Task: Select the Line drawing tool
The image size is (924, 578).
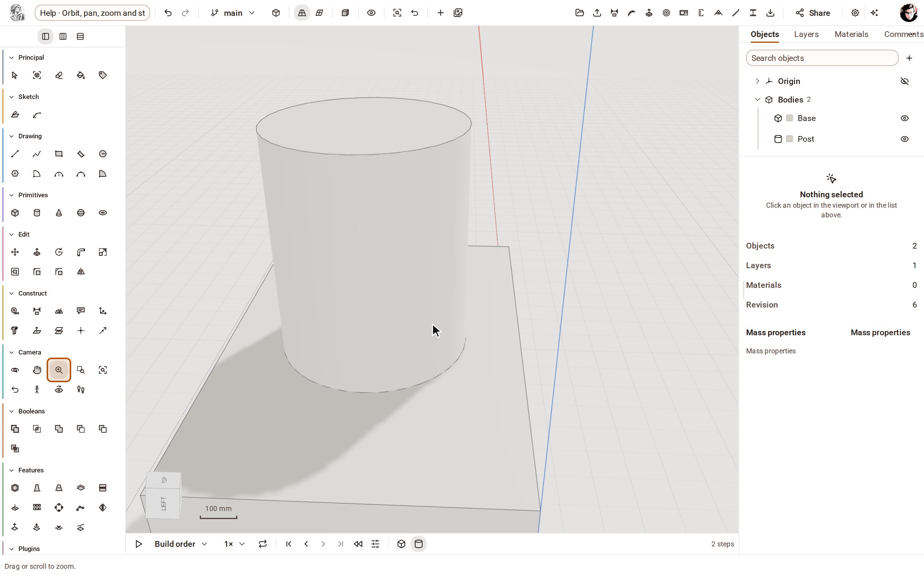Action: click(15, 154)
